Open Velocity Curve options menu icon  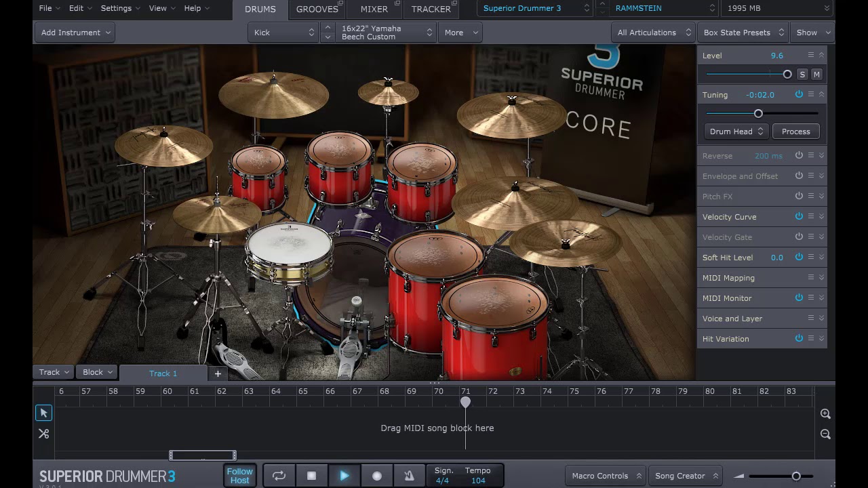(810, 216)
